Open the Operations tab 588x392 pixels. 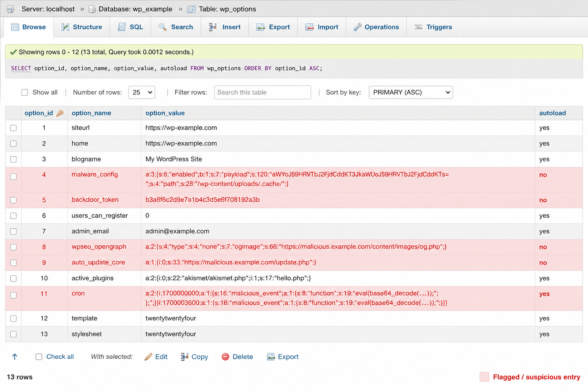(x=376, y=27)
